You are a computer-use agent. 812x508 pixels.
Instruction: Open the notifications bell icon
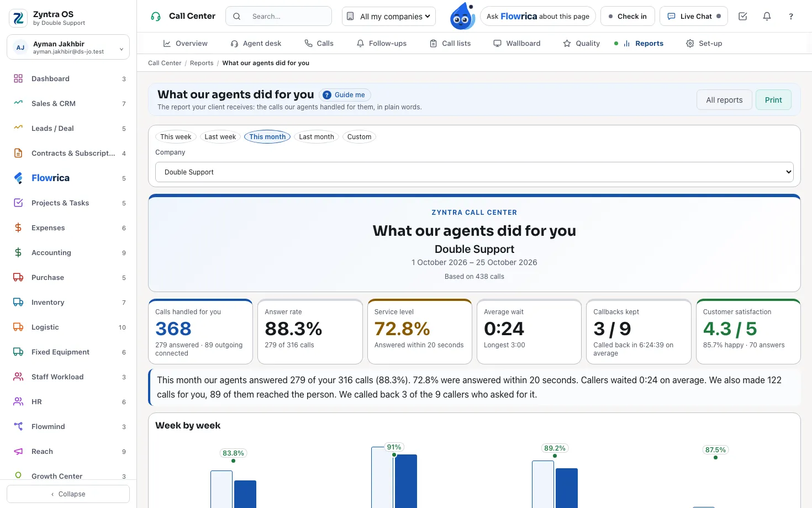pyautogui.click(x=767, y=17)
